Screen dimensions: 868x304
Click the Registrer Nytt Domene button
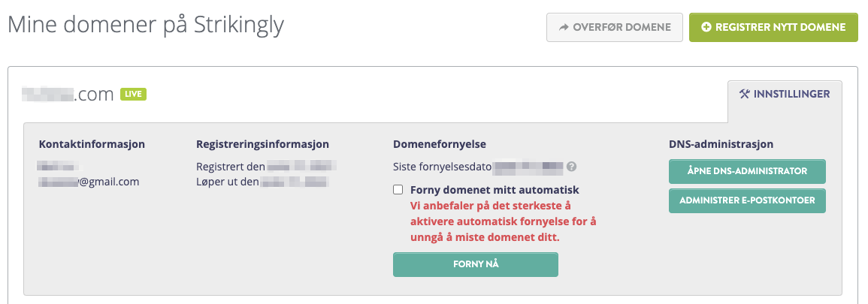[x=773, y=27]
